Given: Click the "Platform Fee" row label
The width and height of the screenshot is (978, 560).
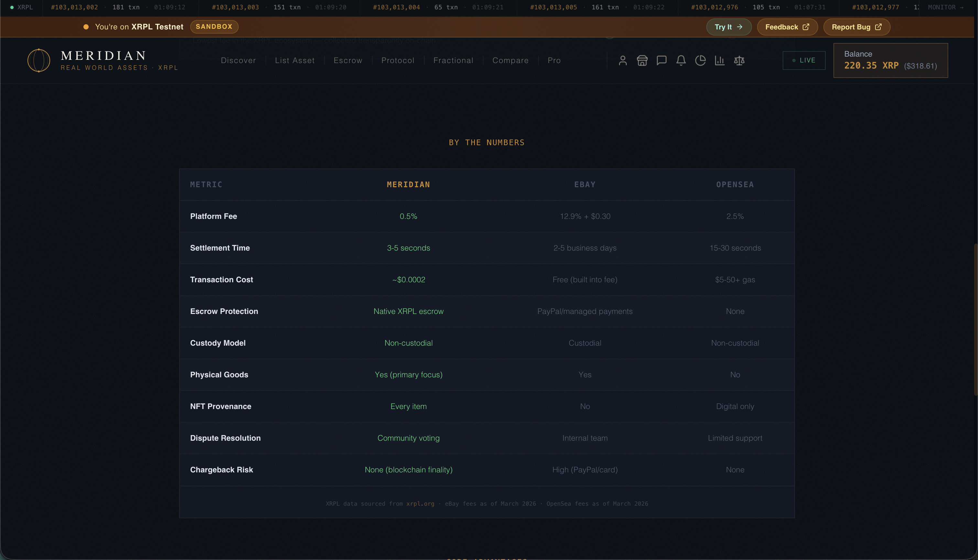Looking at the screenshot, I should click(213, 217).
